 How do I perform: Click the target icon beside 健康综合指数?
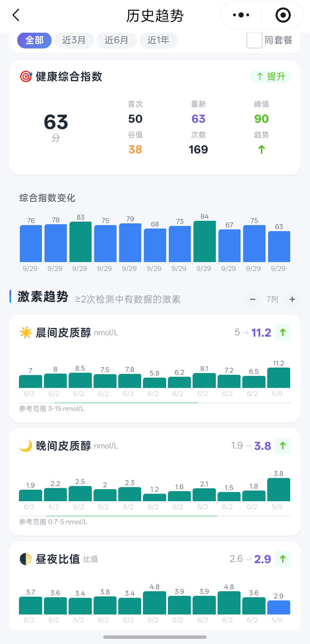26,77
